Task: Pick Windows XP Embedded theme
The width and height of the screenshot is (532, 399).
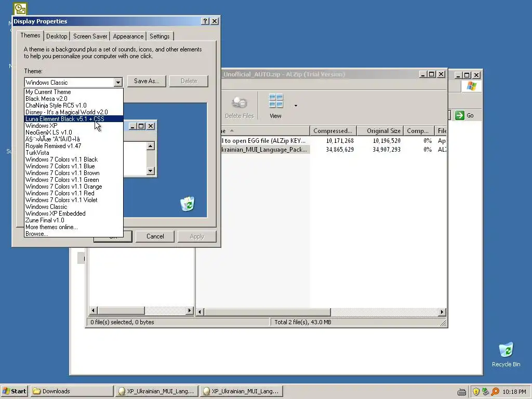Action: pos(74,214)
